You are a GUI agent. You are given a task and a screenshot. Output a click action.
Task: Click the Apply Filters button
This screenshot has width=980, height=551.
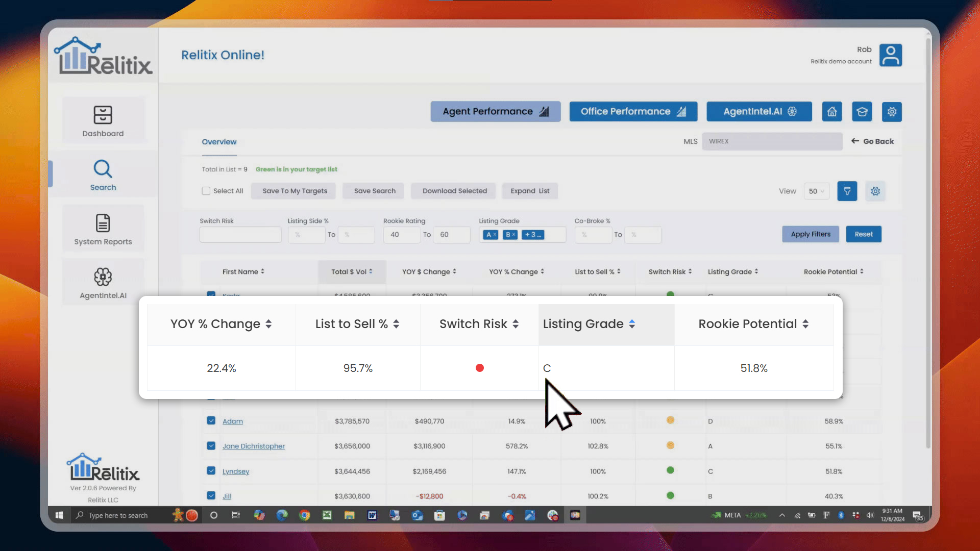[x=810, y=234]
